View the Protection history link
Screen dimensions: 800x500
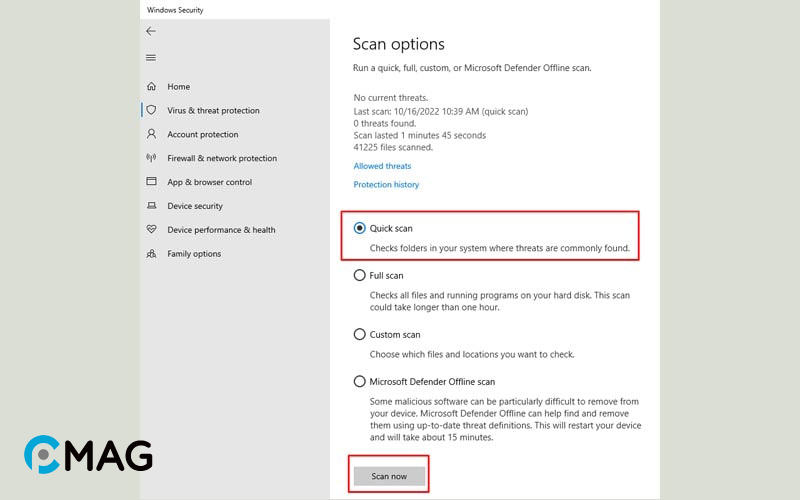(x=386, y=184)
